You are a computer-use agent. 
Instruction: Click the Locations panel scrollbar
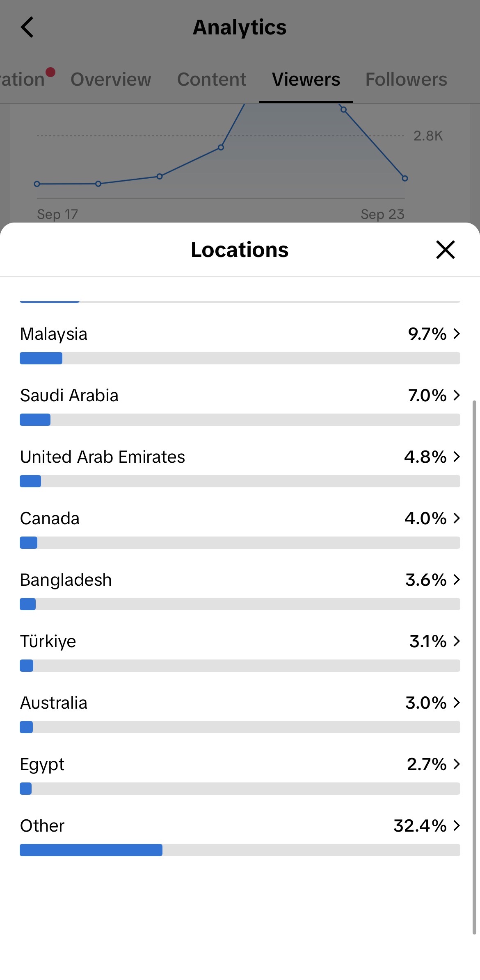coord(474,667)
